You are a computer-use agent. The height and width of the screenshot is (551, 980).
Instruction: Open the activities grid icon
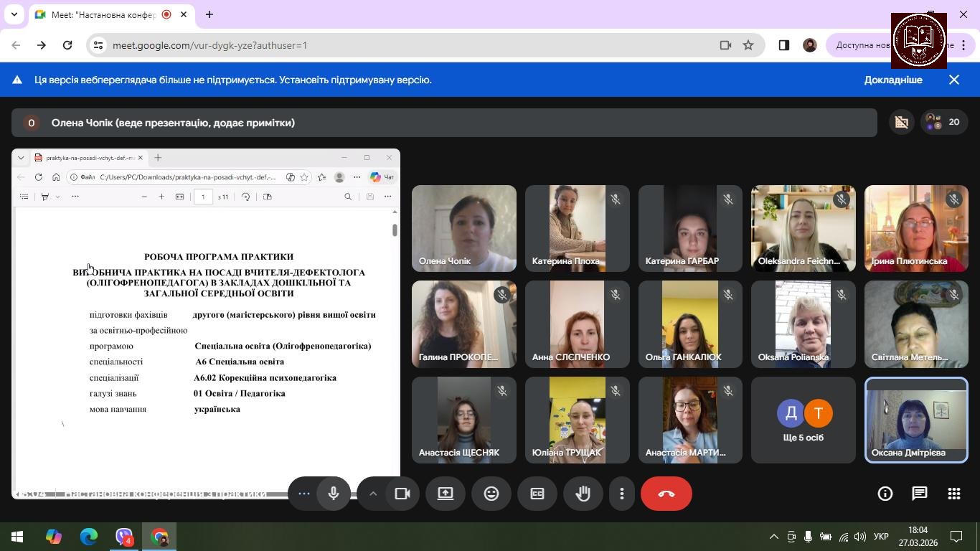coord(953,494)
